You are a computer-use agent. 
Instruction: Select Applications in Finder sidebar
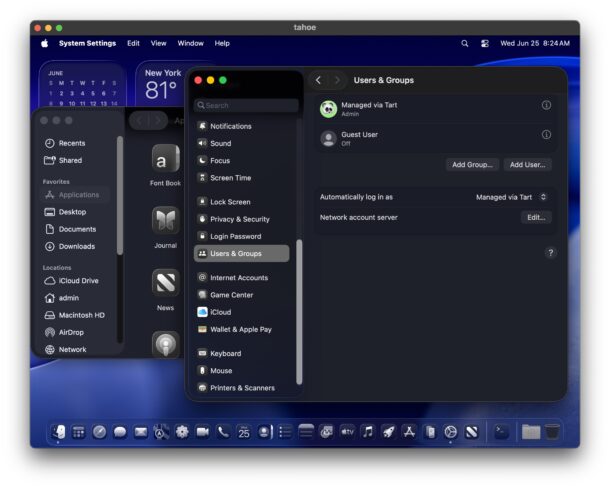click(x=75, y=195)
